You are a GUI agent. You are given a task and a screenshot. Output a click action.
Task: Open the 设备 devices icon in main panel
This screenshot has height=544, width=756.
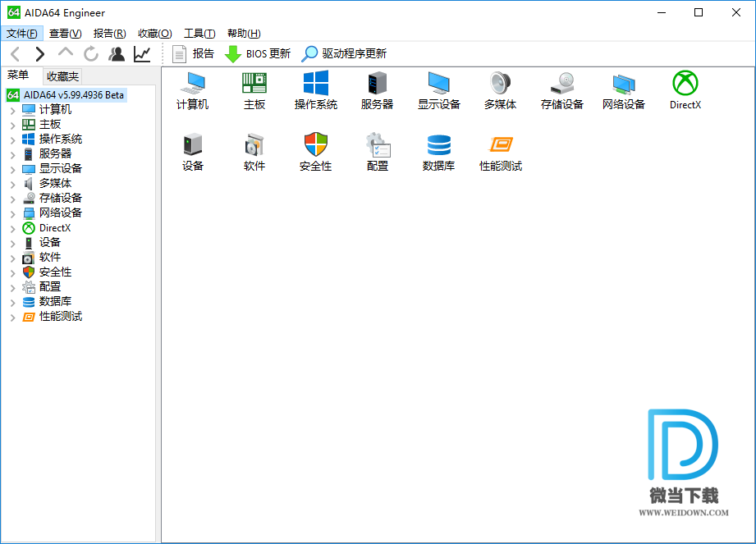[x=192, y=153]
